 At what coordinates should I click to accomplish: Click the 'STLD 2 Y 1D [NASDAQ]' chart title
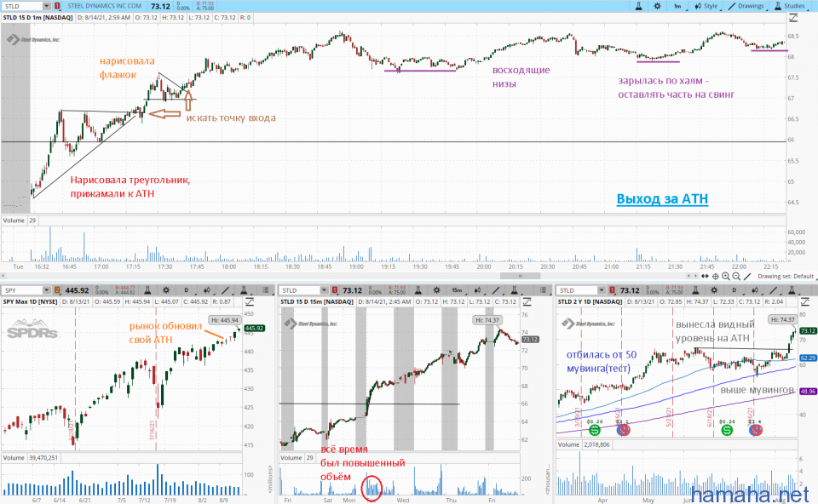click(x=590, y=301)
